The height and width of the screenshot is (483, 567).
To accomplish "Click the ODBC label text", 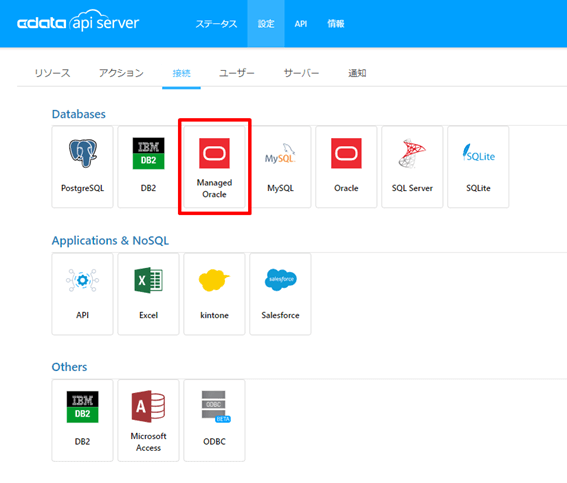I will click(214, 441).
